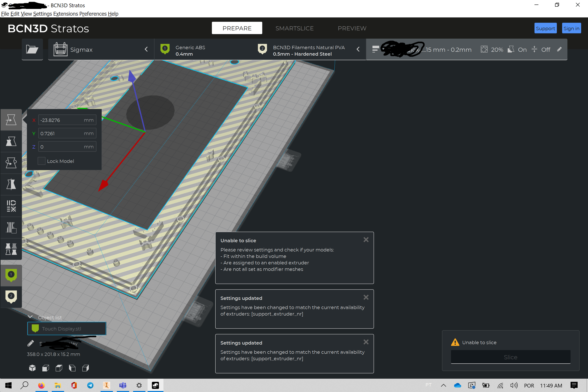This screenshot has height=392, width=588.
Task: Enable the Lock Model checkbox
Action: click(42, 161)
